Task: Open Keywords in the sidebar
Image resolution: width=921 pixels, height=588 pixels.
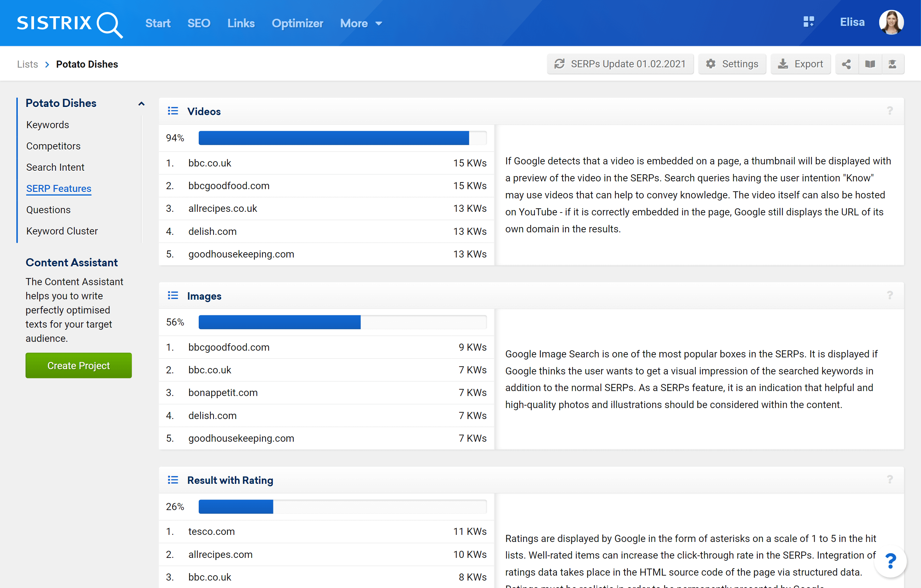Action: [48, 125]
